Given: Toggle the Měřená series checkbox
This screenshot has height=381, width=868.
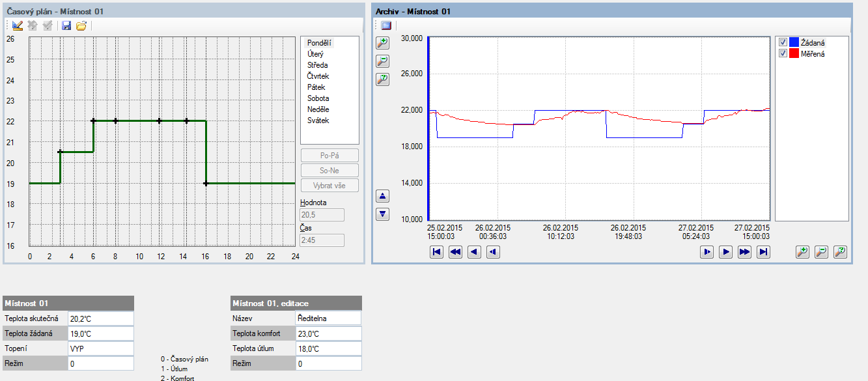Looking at the screenshot, I should [783, 53].
